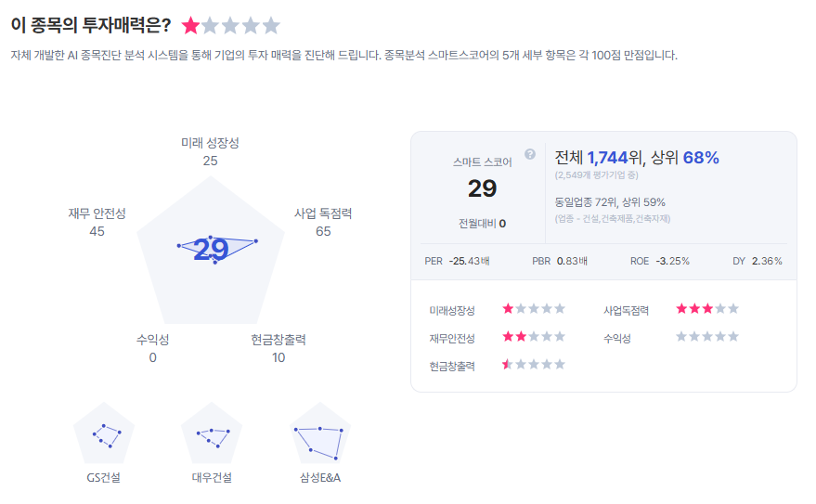Image resolution: width=816 pixels, height=504 pixels.
Task: Click the last gray star in the title rating
Action: 271,25
